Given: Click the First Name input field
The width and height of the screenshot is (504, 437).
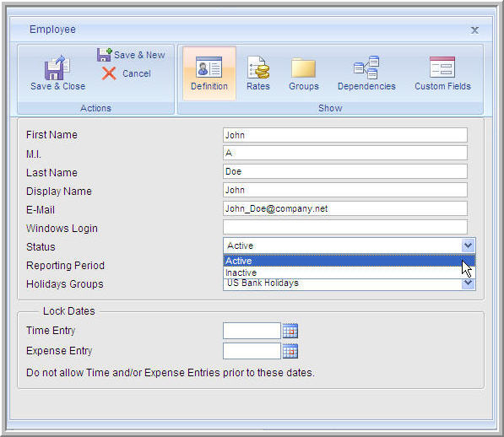Looking at the screenshot, I should point(345,135).
